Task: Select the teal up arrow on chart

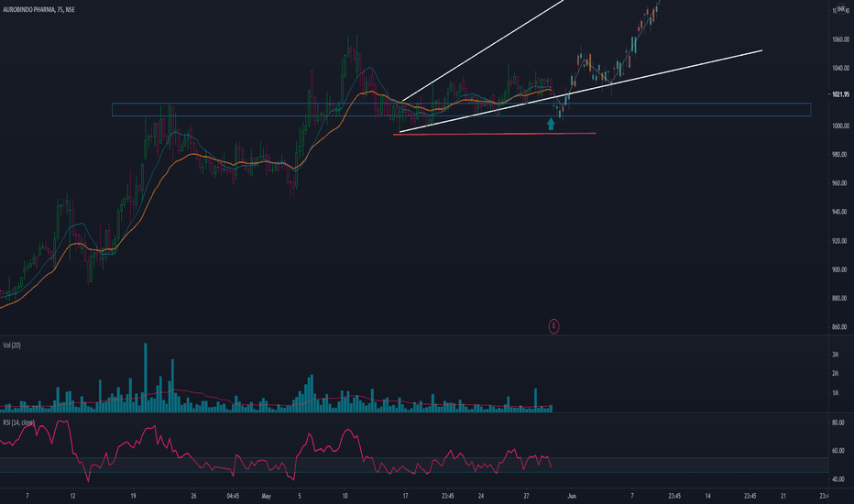Action: (x=551, y=125)
